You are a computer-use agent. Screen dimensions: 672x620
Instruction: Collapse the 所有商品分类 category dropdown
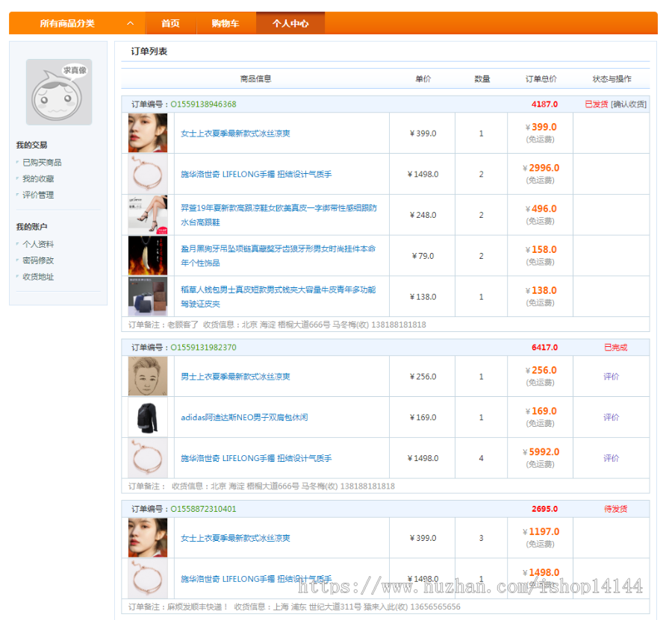tap(129, 23)
